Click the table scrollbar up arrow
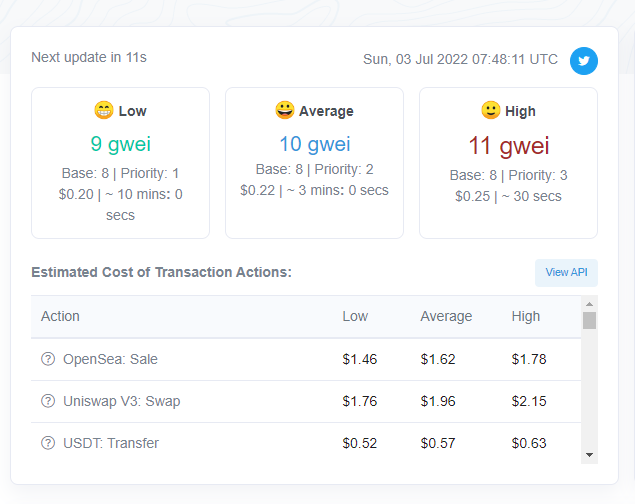Viewport: 635px width, 504px height. 590,304
